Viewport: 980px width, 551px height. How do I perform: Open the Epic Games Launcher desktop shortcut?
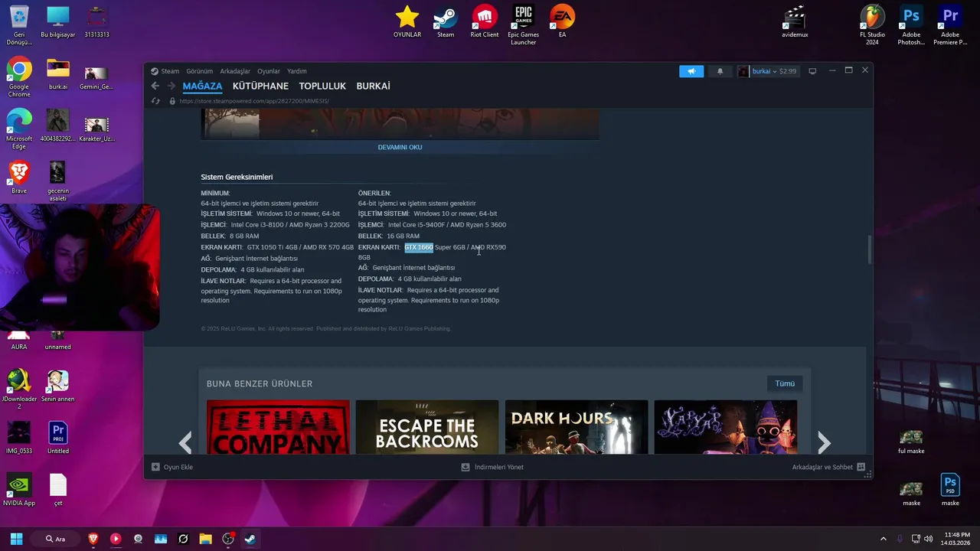[524, 25]
